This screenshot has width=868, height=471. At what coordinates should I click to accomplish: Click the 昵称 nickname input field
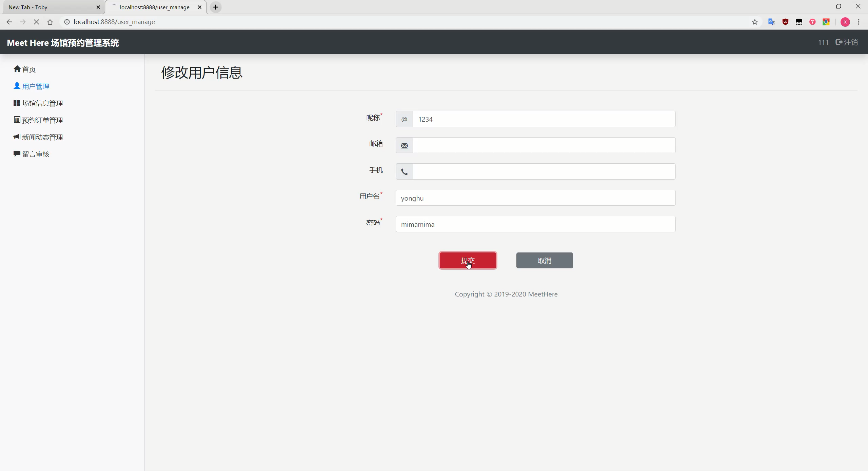click(544, 119)
